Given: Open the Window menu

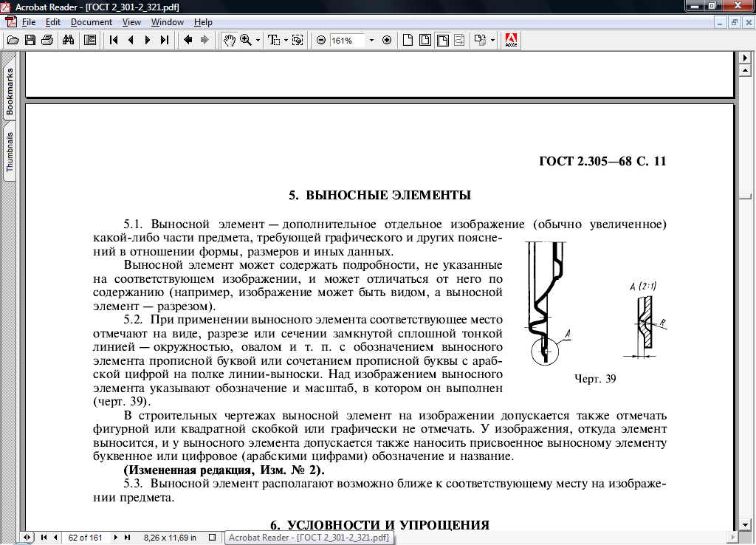Looking at the screenshot, I should (168, 22).
